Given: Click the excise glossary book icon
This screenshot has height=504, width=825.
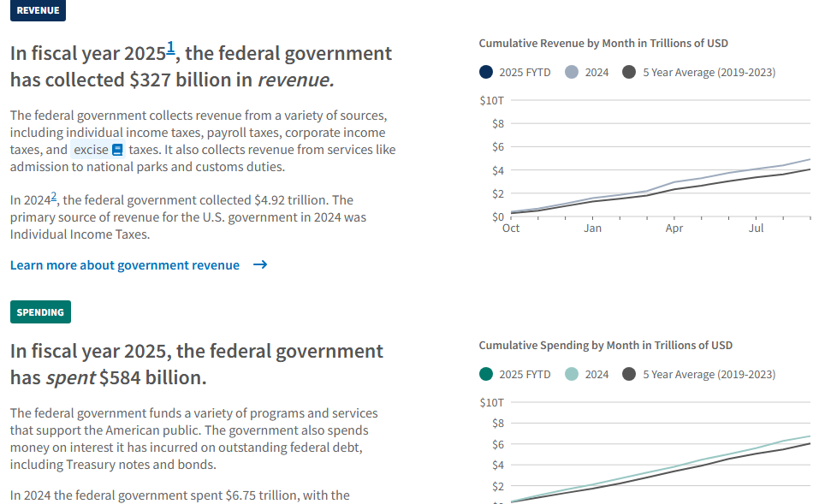Looking at the screenshot, I should point(118,150).
